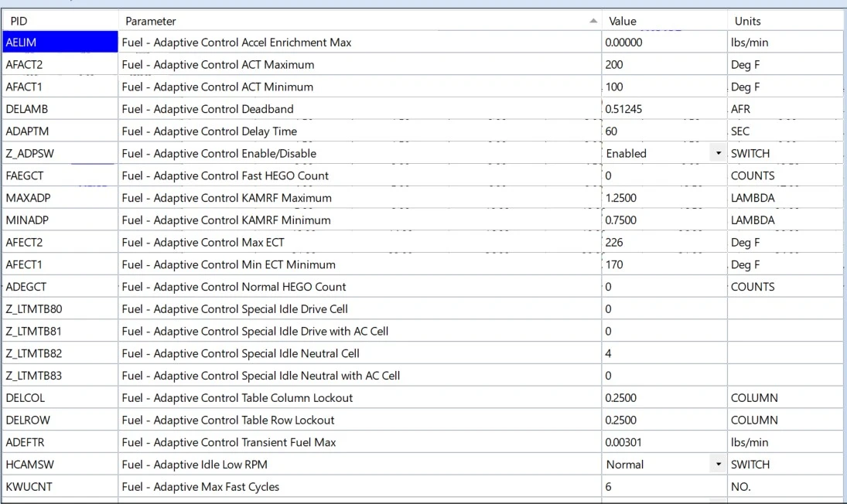Click the KWUCNT units cell NO.
The height and width of the screenshot is (504, 847).
[785, 486]
